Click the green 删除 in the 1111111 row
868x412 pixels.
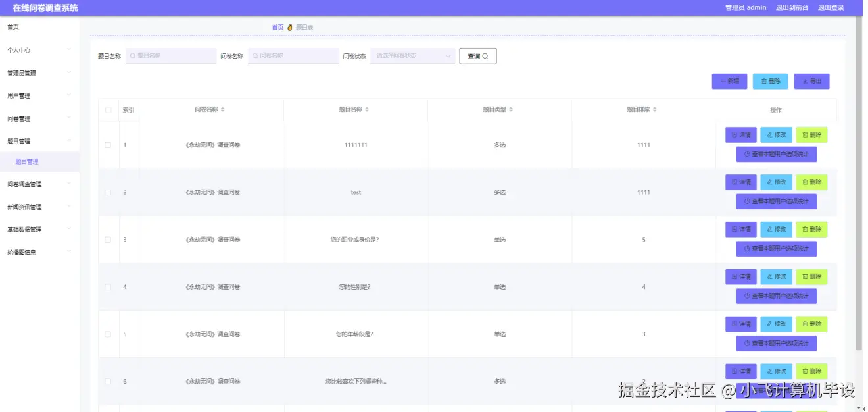(x=811, y=135)
